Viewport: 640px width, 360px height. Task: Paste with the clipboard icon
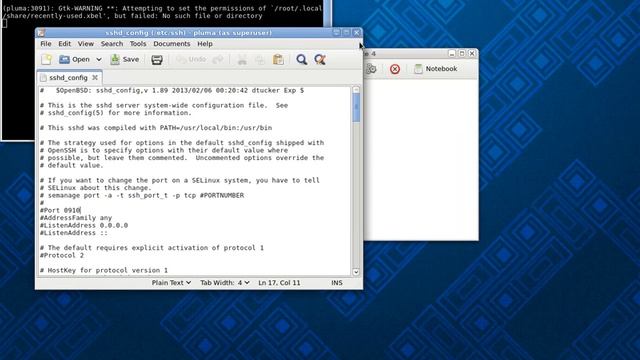tap(278, 60)
